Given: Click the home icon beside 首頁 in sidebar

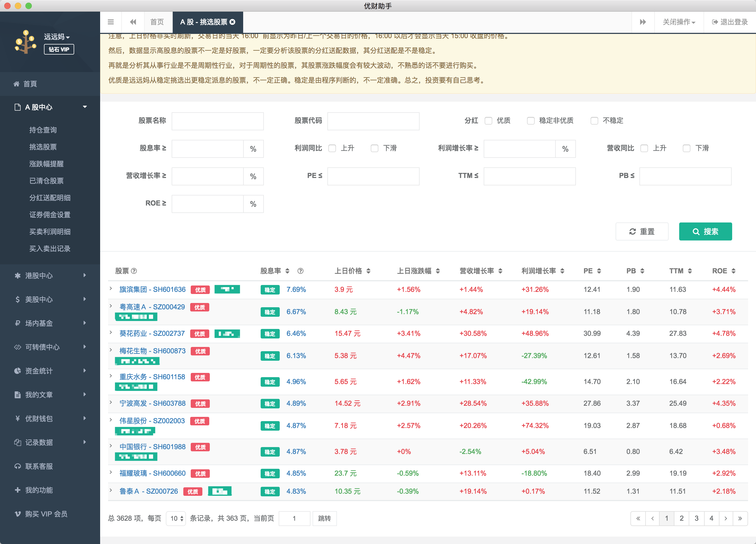Looking at the screenshot, I should coord(16,84).
